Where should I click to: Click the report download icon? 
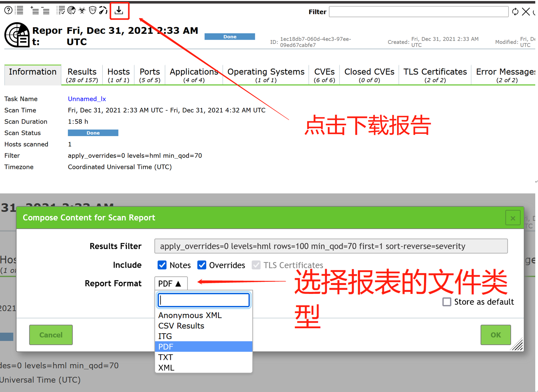pos(119,10)
